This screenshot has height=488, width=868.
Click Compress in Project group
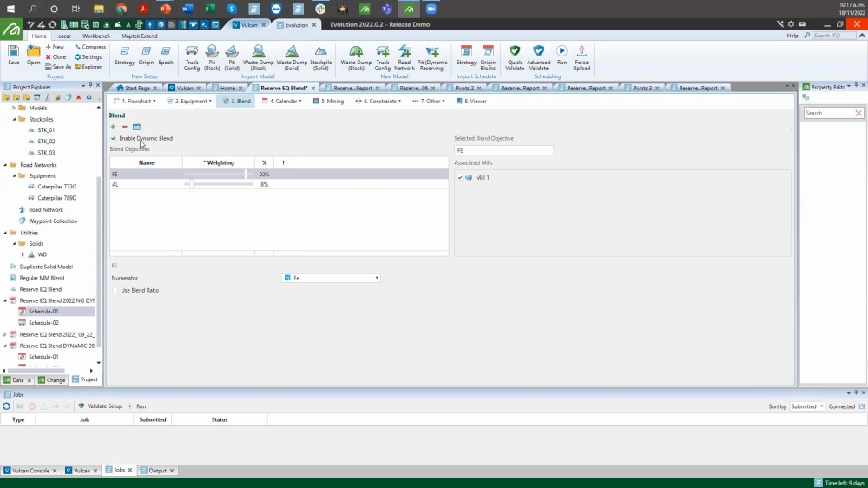(90, 47)
